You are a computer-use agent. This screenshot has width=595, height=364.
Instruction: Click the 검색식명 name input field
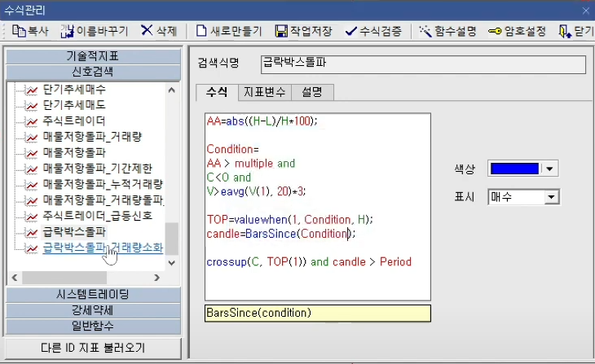click(422, 63)
